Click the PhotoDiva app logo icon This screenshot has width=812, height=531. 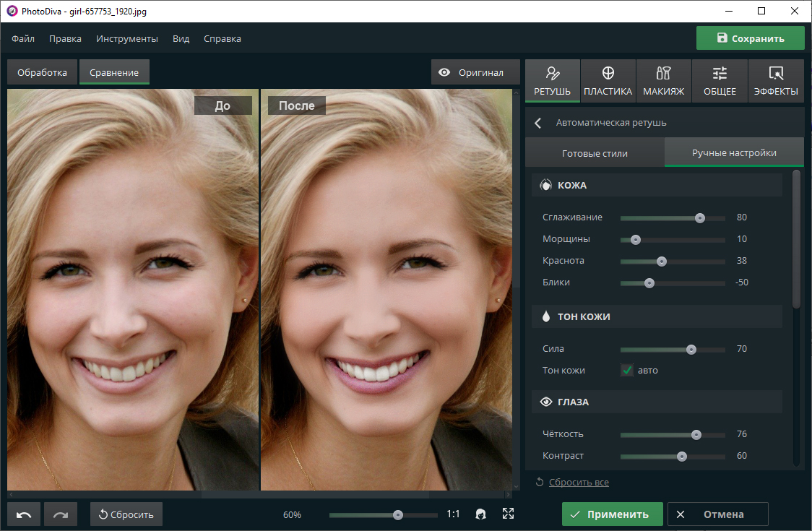(12, 11)
